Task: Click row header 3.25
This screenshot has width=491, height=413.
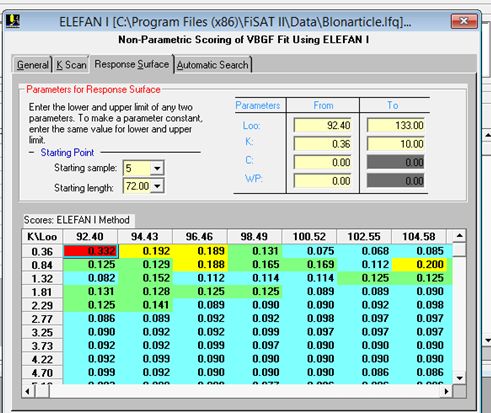Action: (42, 332)
